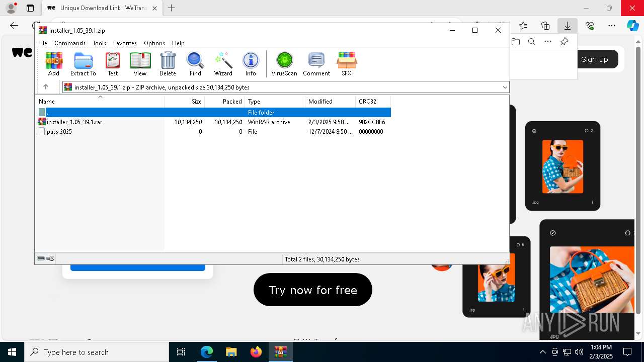Sort files by Name column header
The width and height of the screenshot is (644, 362).
coord(100,102)
